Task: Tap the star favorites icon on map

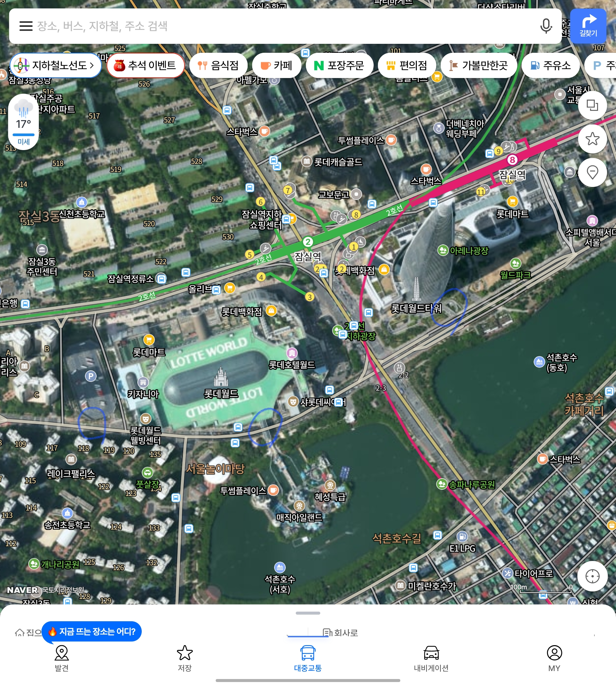Action: [592, 139]
